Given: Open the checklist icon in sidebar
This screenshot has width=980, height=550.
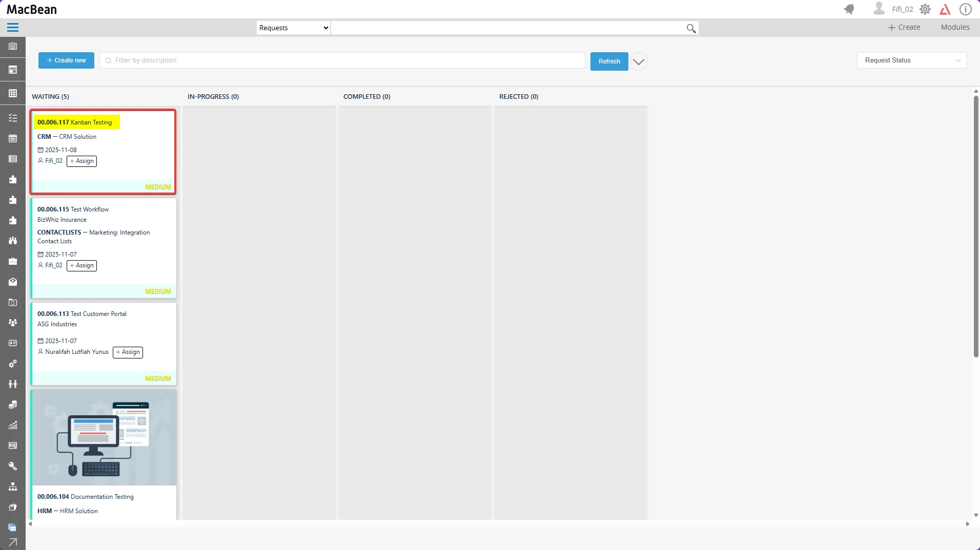Looking at the screenshot, I should coord(13,118).
